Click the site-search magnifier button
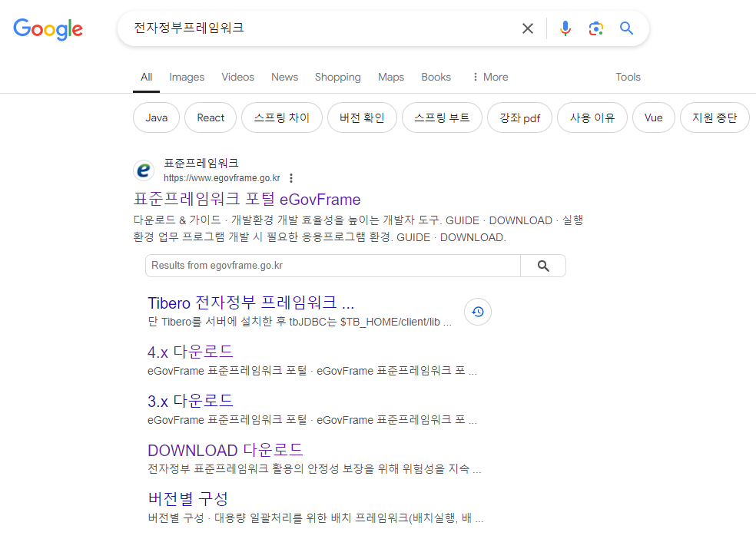 (543, 266)
